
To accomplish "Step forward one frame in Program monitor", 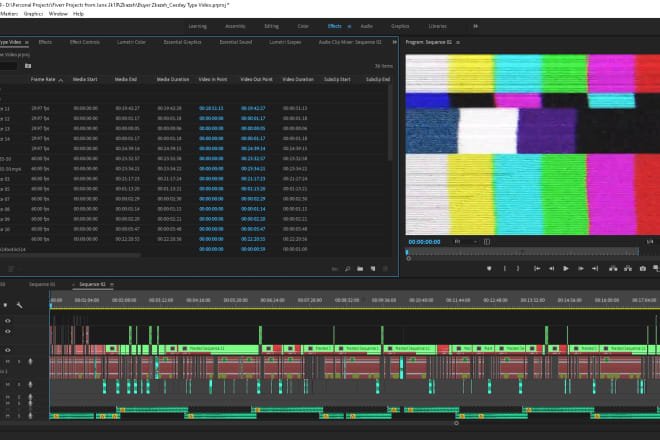I will pos(580,268).
